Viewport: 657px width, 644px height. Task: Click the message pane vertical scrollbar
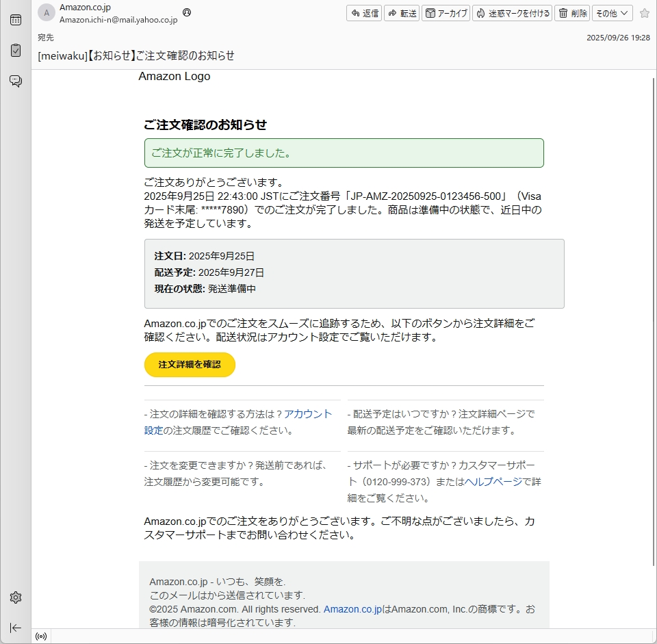pos(652,342)
